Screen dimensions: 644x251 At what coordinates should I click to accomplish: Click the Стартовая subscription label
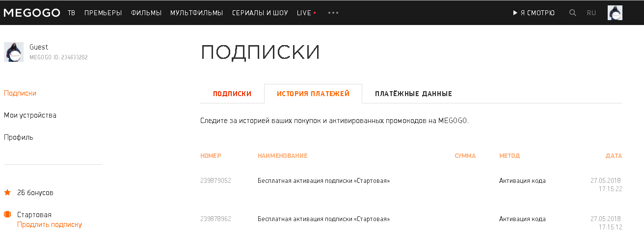point(34,215)
